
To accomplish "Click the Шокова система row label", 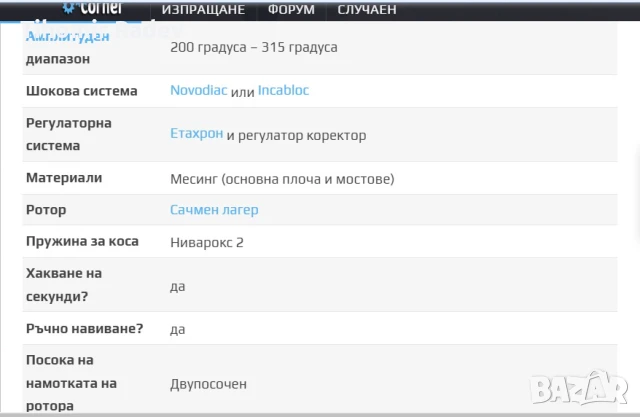I will pyautogui.click(x=81, y=91).
